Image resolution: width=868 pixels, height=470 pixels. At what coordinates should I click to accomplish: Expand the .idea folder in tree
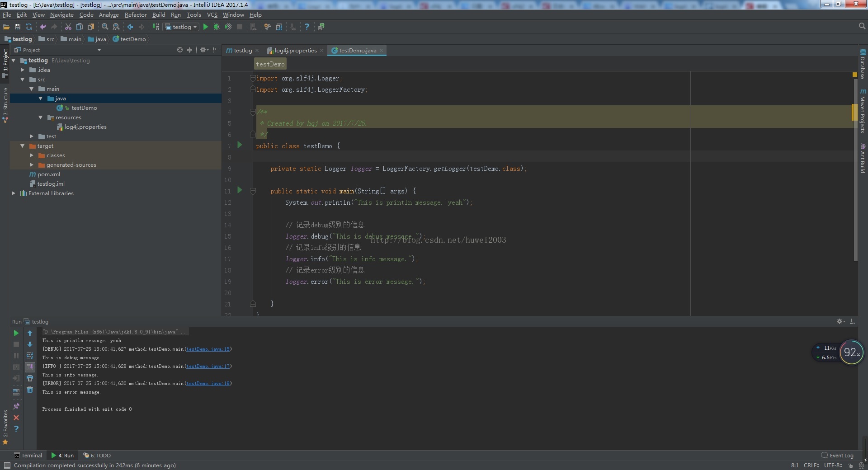click(23, 70)
